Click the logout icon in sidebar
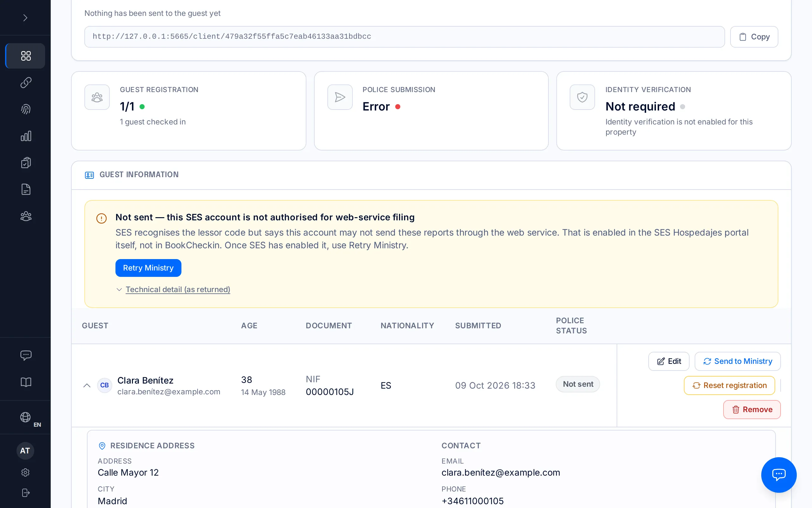 pyautogui.click(x=25, y=493)
